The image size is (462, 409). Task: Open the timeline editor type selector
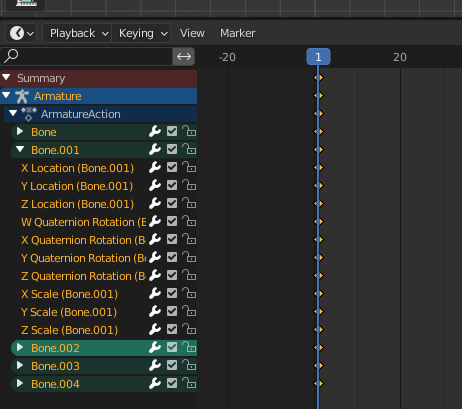pos(21,33)
